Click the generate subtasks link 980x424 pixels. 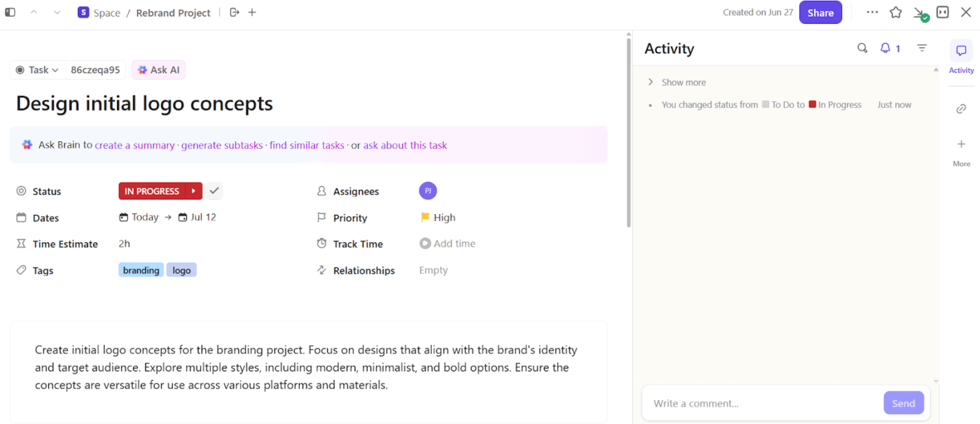pyautogui.click(x=222, y=145)
